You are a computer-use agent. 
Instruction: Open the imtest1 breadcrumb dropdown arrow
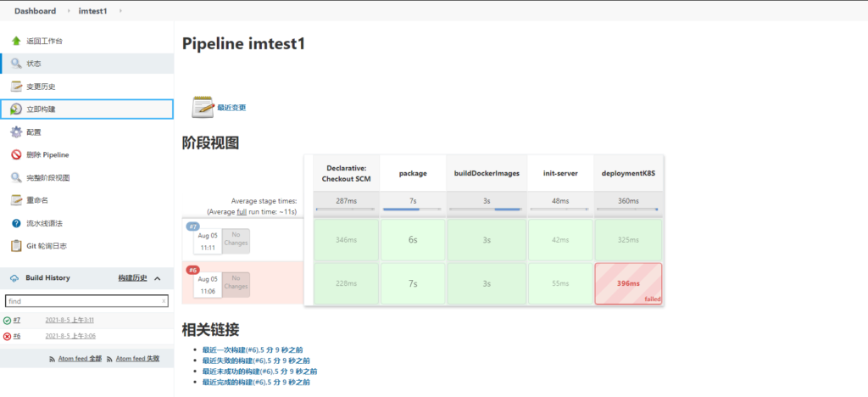120,11
